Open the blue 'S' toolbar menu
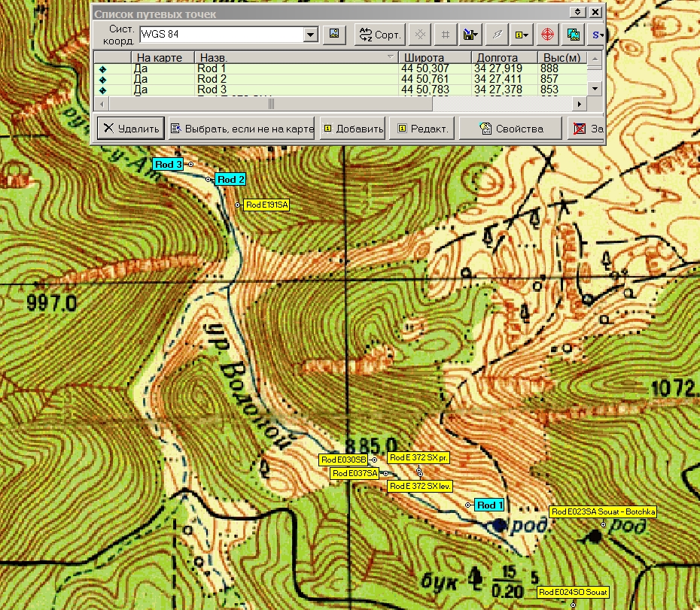 click(x=597, y=35)
